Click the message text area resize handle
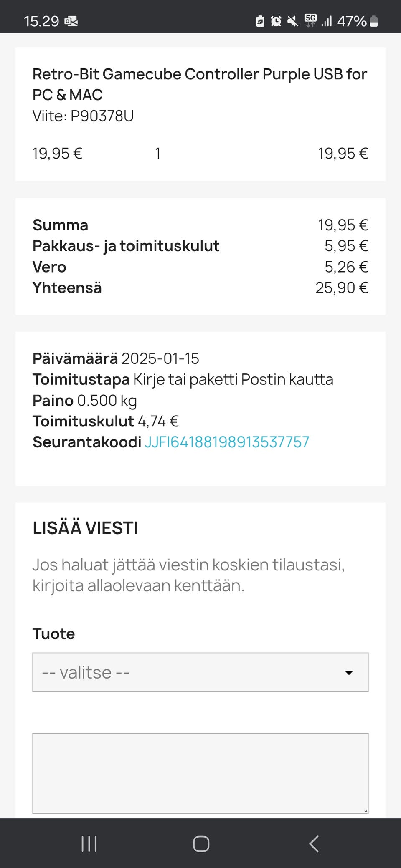The height and width of the screenshot is (868, 401). (x=366, y=811)
